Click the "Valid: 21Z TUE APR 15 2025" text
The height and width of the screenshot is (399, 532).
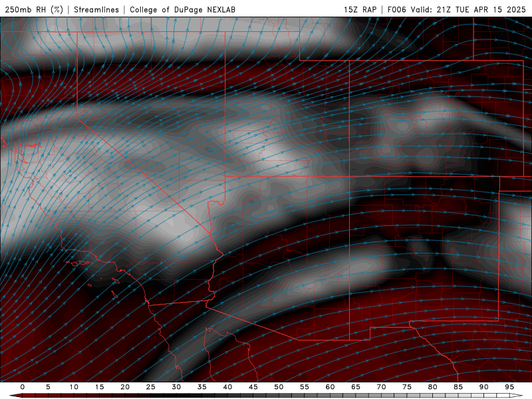[468, 9]
